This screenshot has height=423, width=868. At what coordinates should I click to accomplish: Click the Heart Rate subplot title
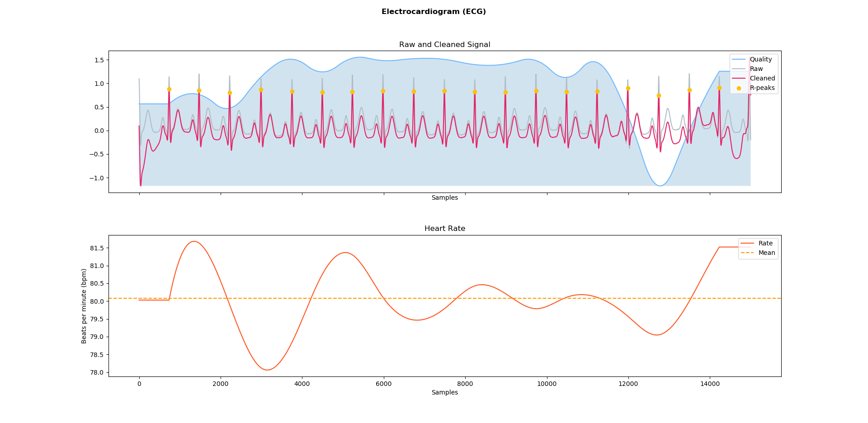445,229
